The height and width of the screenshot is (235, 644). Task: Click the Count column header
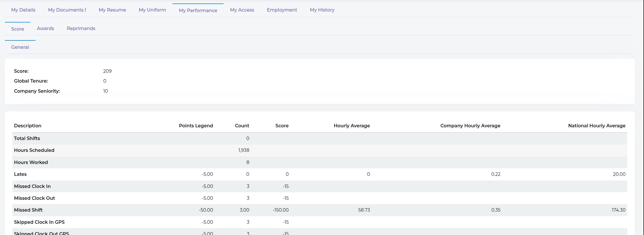pos(242,126)
